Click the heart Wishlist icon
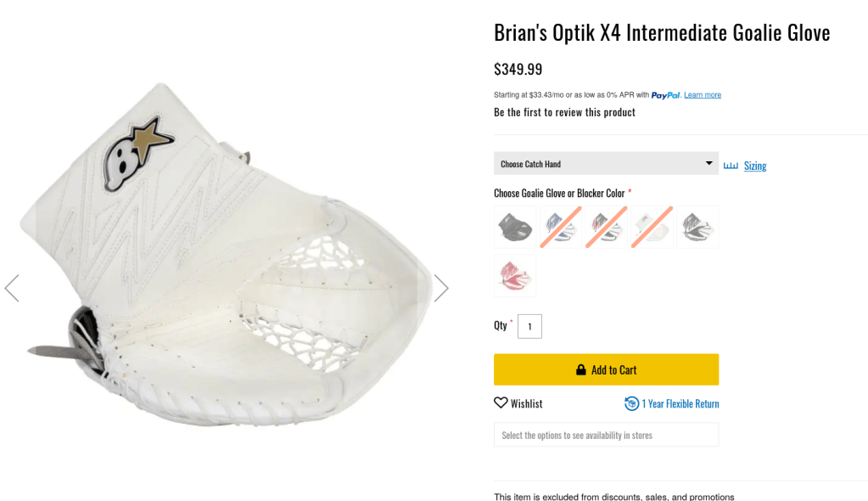868x501 pixels. 501,403
